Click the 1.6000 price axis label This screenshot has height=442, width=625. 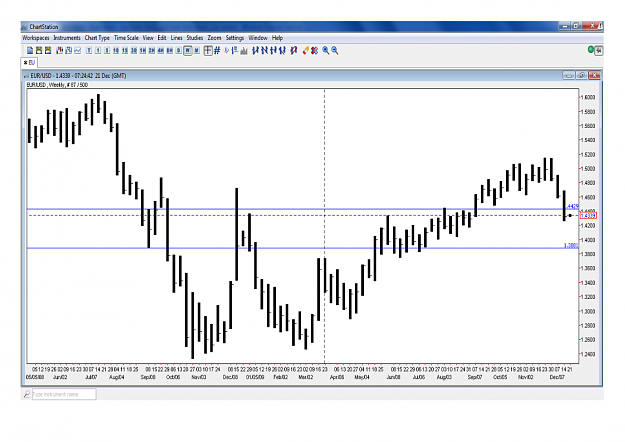588,97
